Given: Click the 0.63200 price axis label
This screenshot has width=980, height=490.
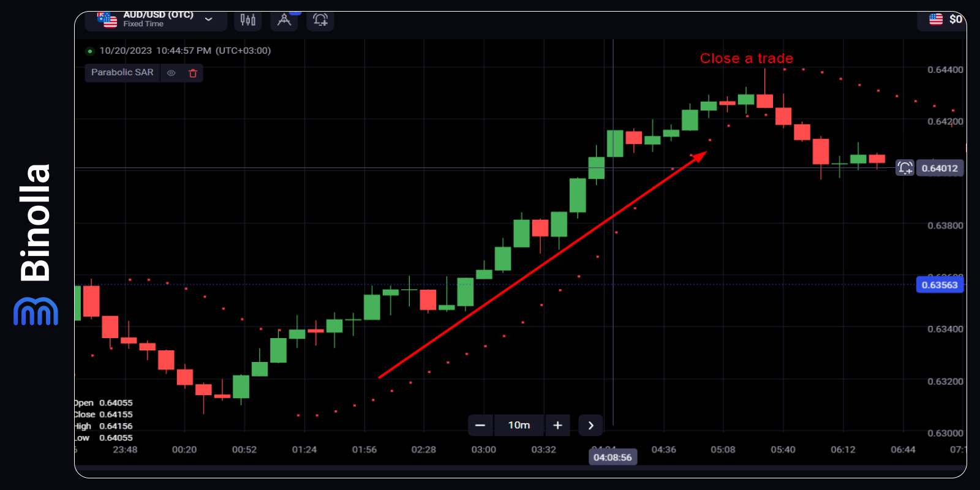Looking at the screenshot, I should 945,381.
